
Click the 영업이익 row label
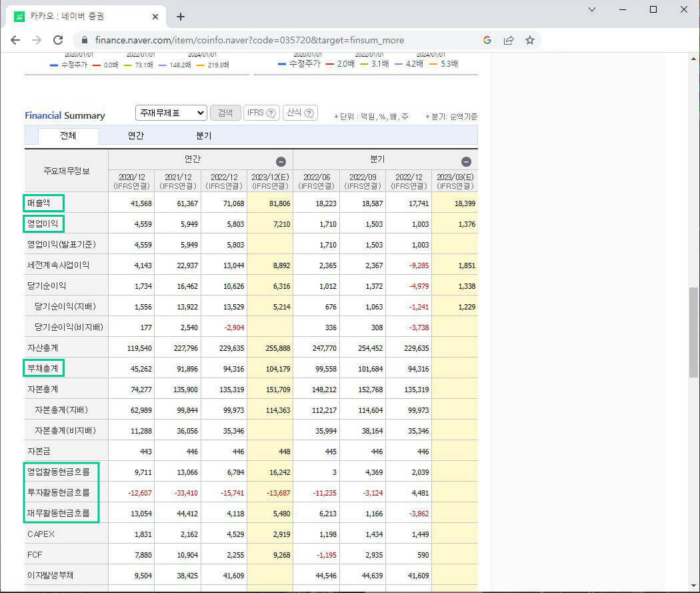(43, 223)
